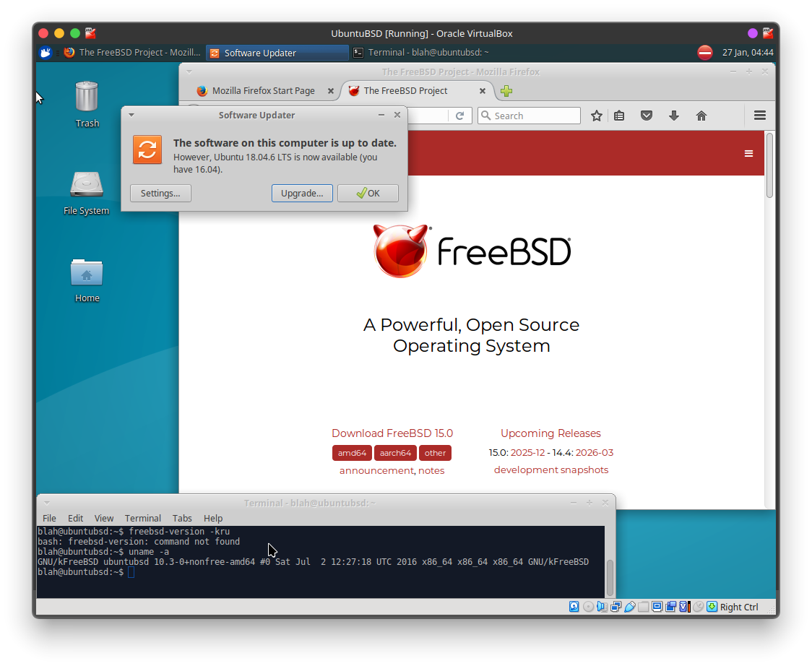This screenshot has width=812, height=666.
Task: Open the Home folder icon
Action: (87, 272)
